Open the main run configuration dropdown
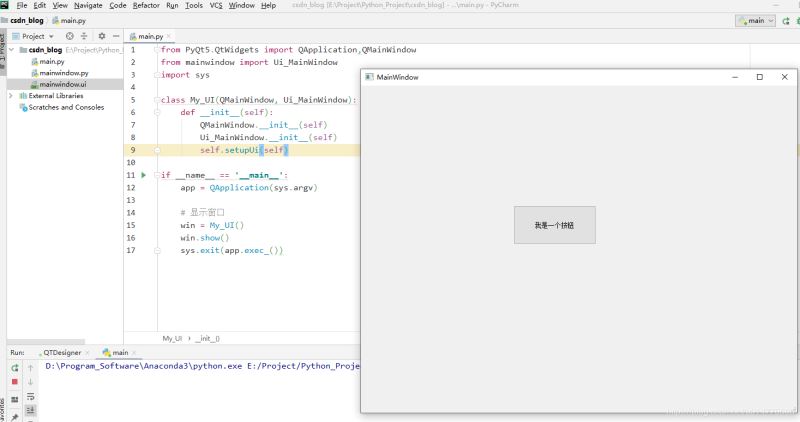Viewport: 800px width, 422px height. coord(755,20)
